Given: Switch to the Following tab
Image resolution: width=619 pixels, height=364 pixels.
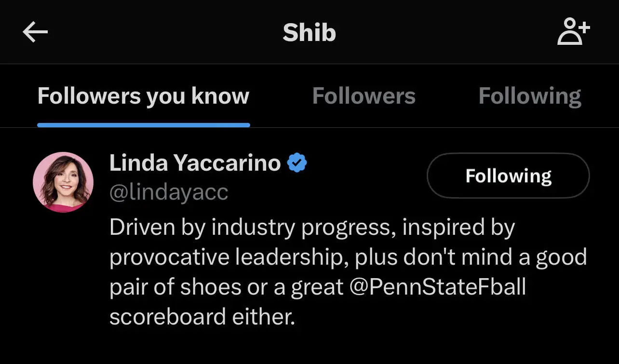Looking at the screenshot, I should pyautogui.click(x=529, y=96).
